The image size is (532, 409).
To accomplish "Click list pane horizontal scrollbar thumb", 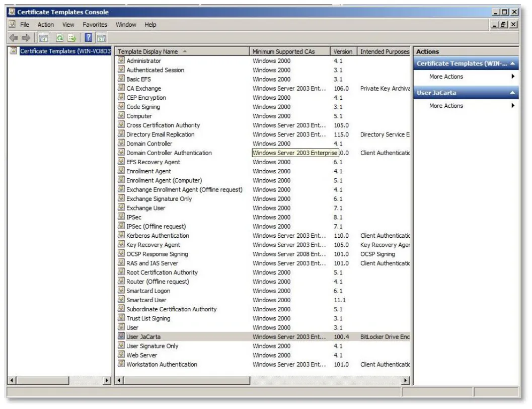I will tap(187, 380).
